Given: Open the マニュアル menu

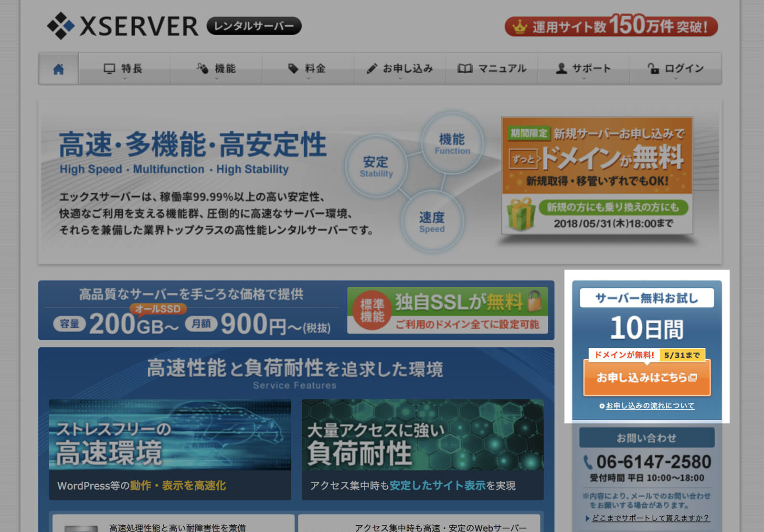Looking at the screenshot, I should 492,69.
